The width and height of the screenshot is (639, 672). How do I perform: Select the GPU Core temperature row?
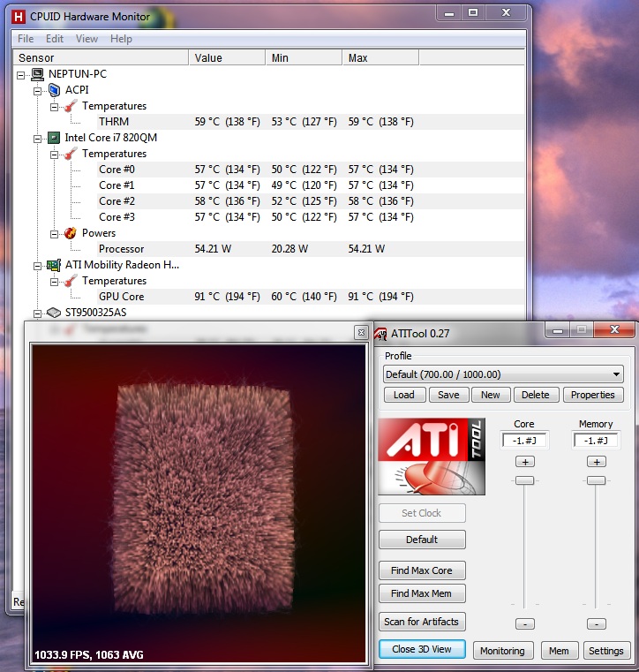tap(311, 297)
